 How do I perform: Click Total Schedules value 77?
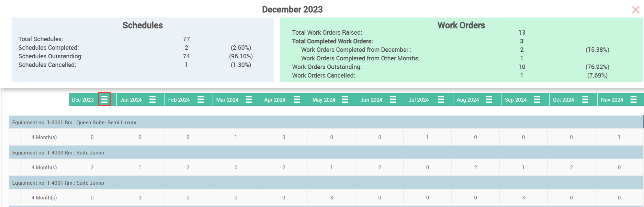(x=187, y=39)
